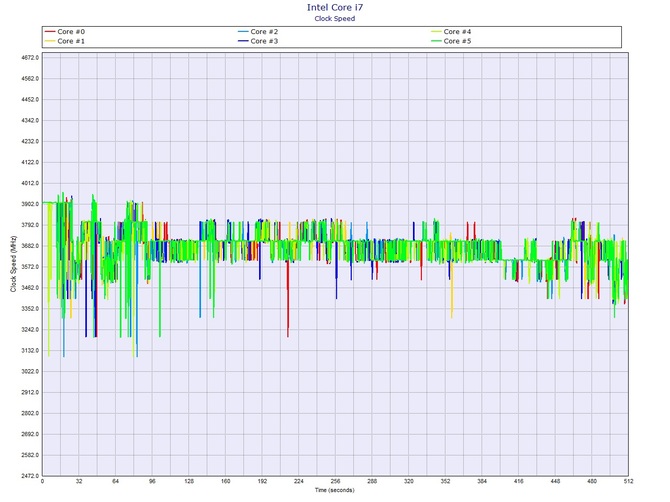Click the 3902.0 y-axis value
Viewport: 670px width, 502px height.
30,204
